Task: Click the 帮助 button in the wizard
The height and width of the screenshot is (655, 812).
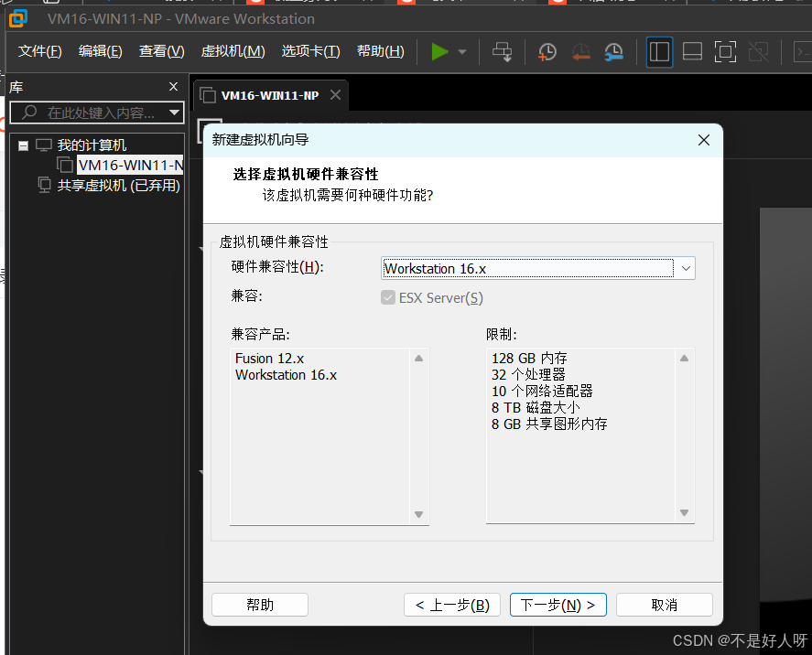Action: [x=260, y=605]
